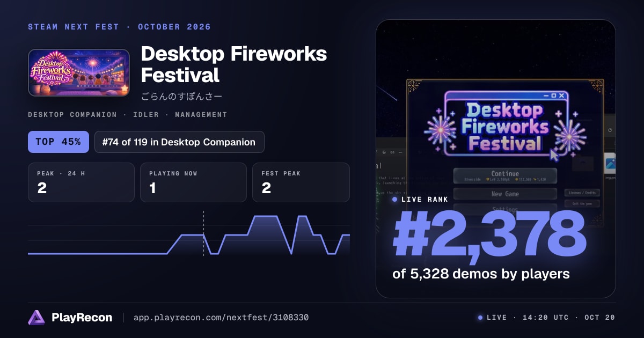Screen dimensions: 644x338
Task: Click the refresh icon in background window
Action: tap(610, 130)
